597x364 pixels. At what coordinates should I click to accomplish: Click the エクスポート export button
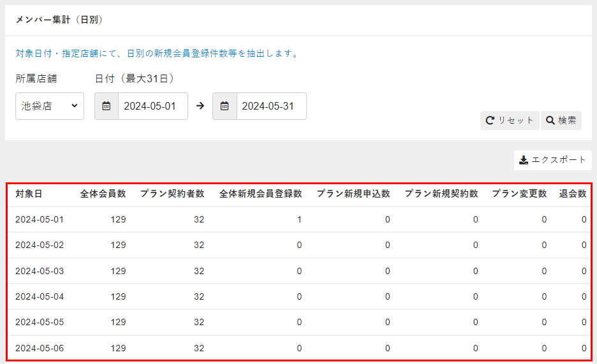(552, 160)
